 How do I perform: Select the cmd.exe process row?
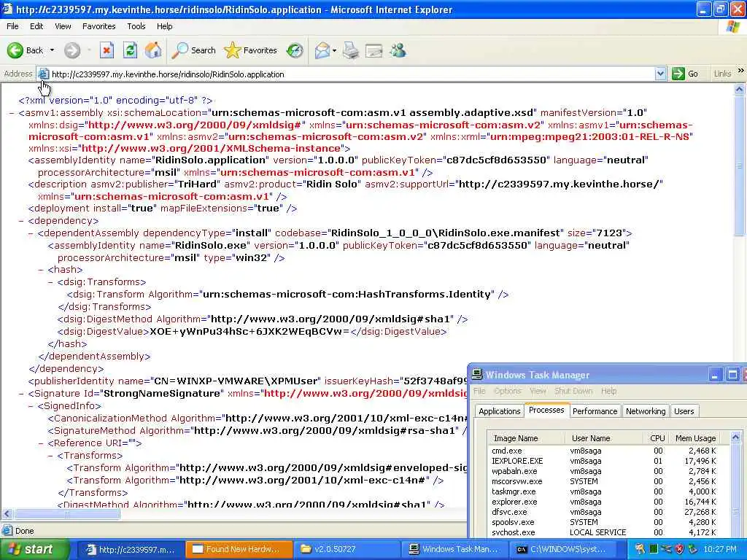(604, 451)
